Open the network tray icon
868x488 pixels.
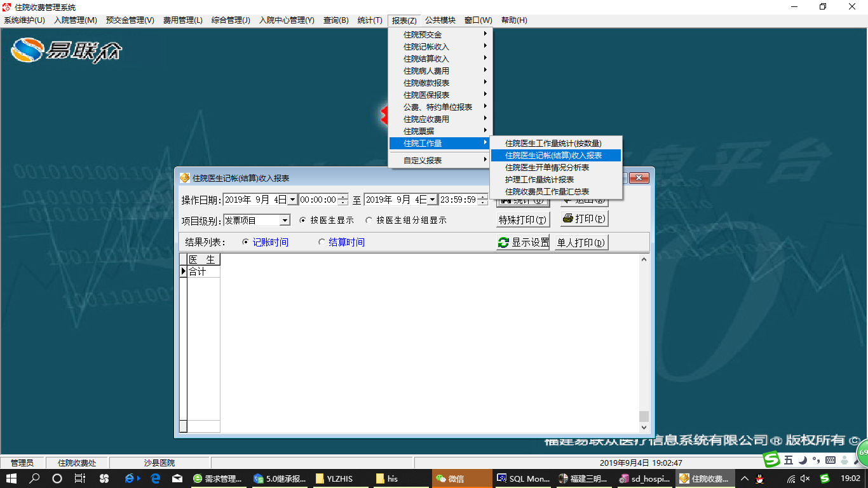coord(791,478)
